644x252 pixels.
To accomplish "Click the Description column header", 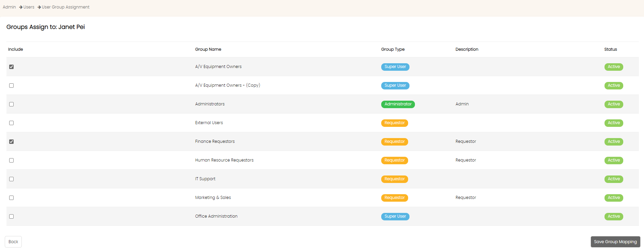I will click(467, 49).
